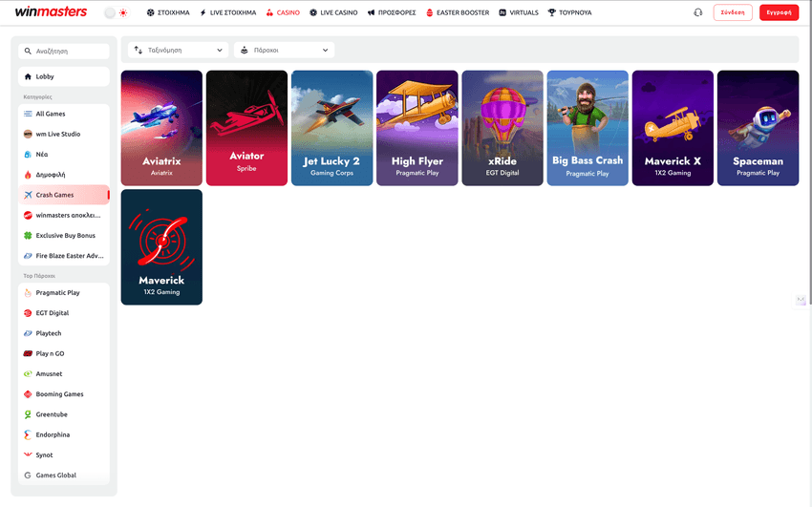Screen dimensions: 812x507
Task: Click the Games Global provider icon
Action: [28, 475]
